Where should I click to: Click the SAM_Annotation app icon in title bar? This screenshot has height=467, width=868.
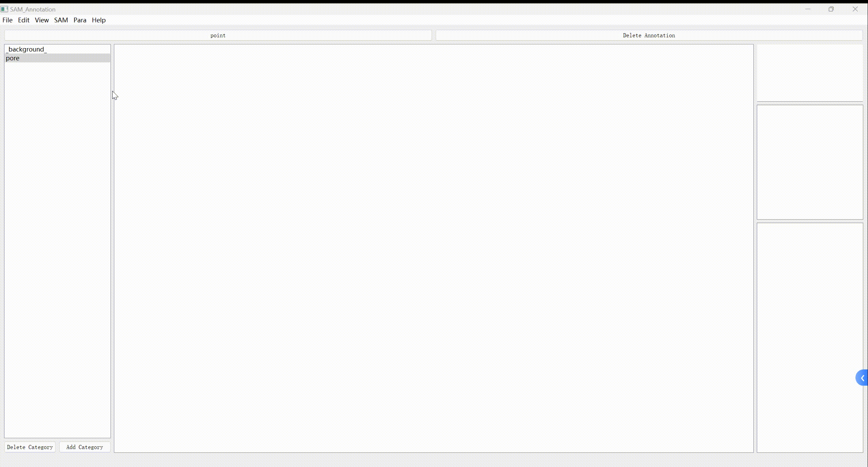(x=4, y=9)
